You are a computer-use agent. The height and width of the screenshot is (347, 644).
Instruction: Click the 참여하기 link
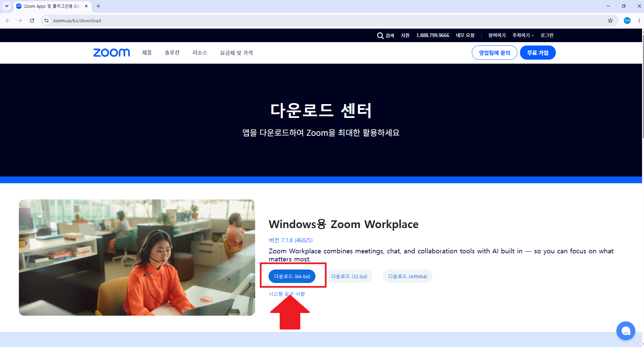pos(497,35)
